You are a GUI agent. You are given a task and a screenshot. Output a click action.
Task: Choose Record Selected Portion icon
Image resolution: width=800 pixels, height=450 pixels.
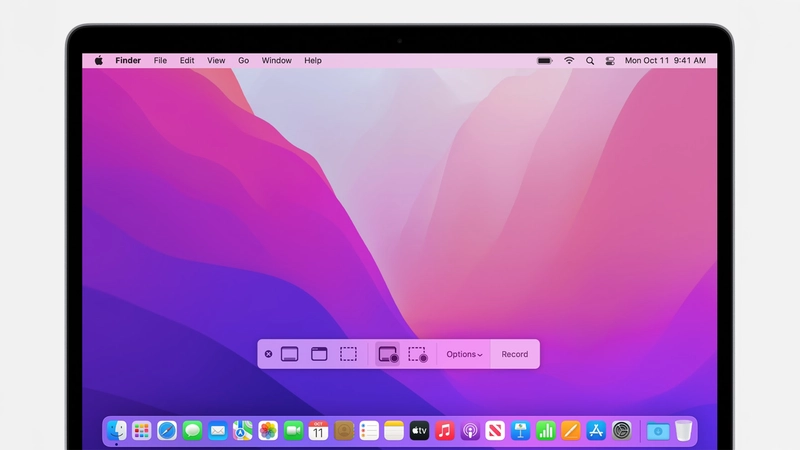pyautogui.click(x=417, y=354)
